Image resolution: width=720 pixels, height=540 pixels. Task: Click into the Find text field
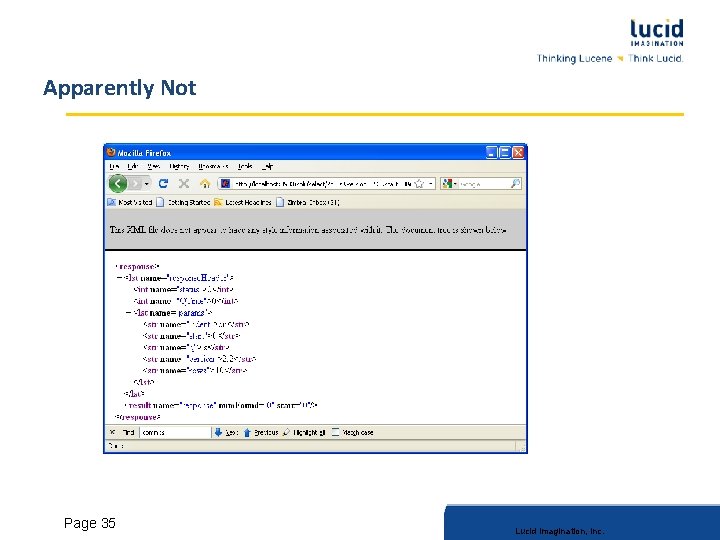tap(175, 432)
